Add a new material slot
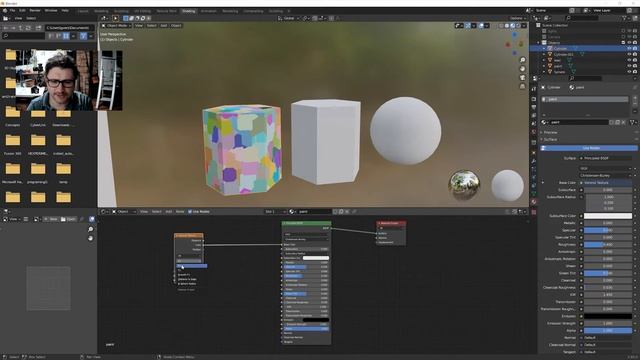The image size is (640, 360). [635, 98]
